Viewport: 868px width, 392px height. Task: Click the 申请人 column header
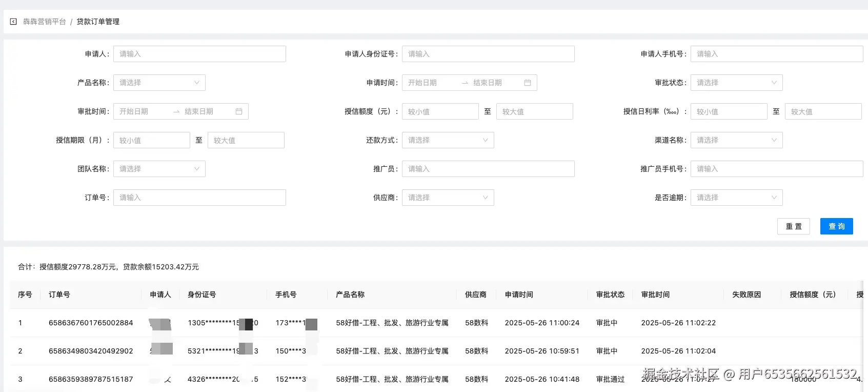160,295
